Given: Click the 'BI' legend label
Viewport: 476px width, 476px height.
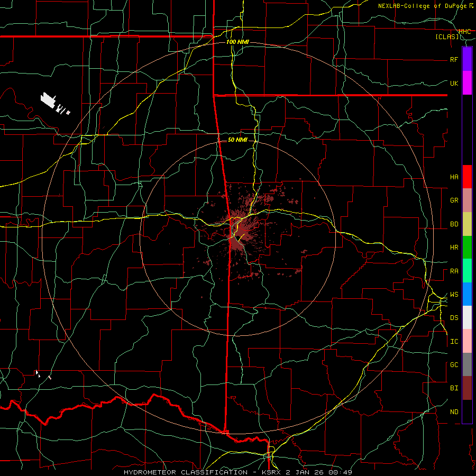Looking at the screenshot, I should [454, 388].
